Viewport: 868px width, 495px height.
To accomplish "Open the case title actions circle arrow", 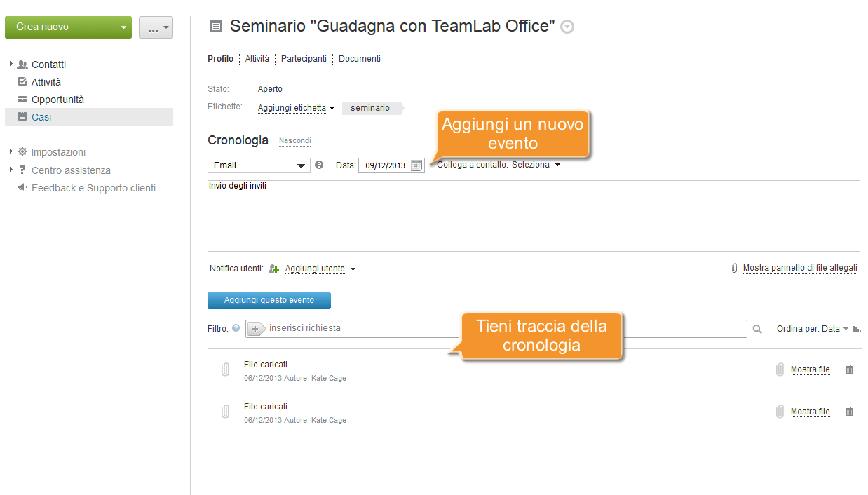I will coord(567,27).
